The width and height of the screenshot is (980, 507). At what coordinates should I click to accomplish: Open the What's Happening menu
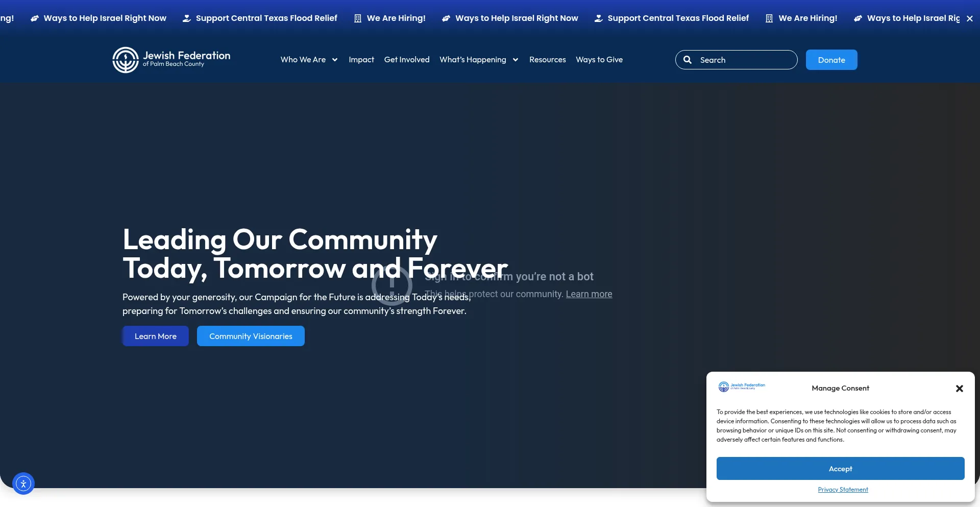click(473, 60)
